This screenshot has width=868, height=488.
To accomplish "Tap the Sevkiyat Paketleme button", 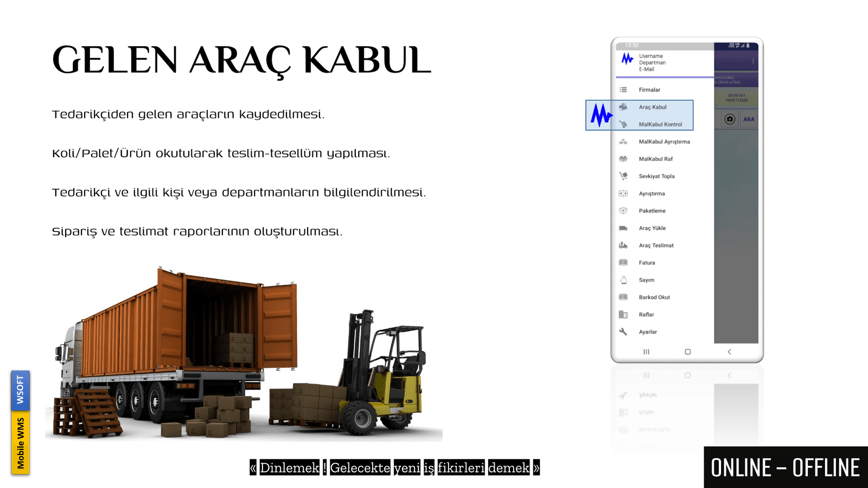I will point(736,98).
